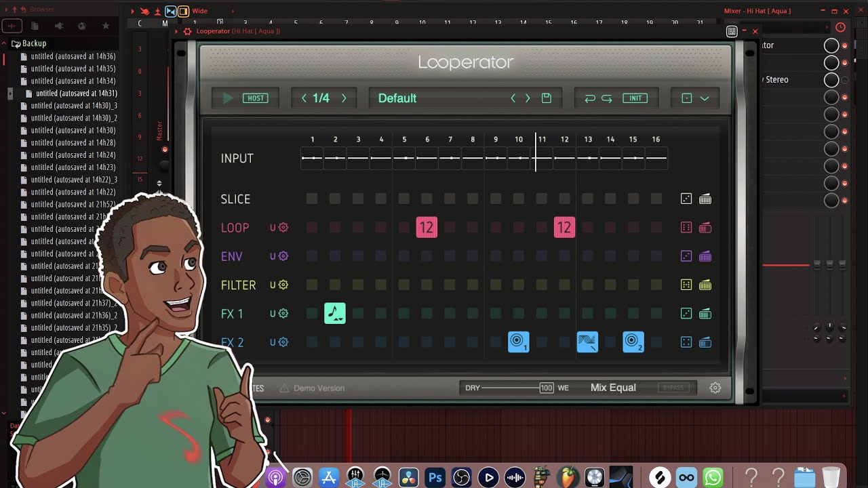Open FL Studio from the dock
The width and height of the screenshot is (868, 488).
click(569, 477)
